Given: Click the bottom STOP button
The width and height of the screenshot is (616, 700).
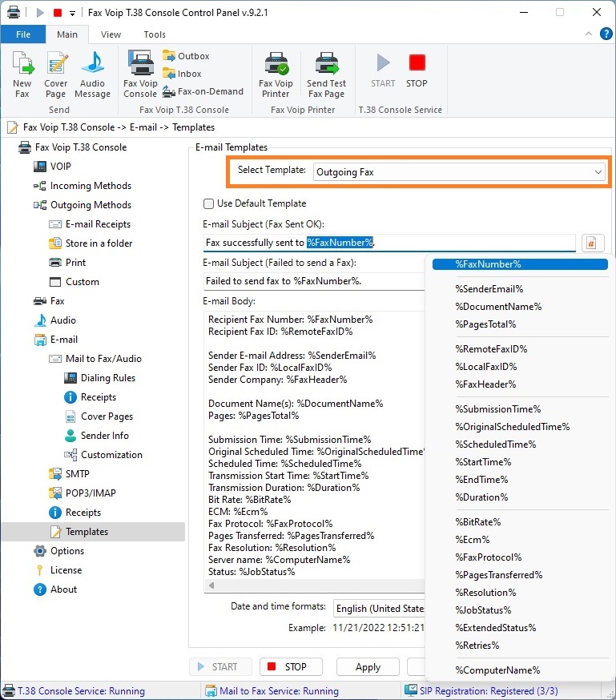Looking at the screenshot, I should 291,666.
